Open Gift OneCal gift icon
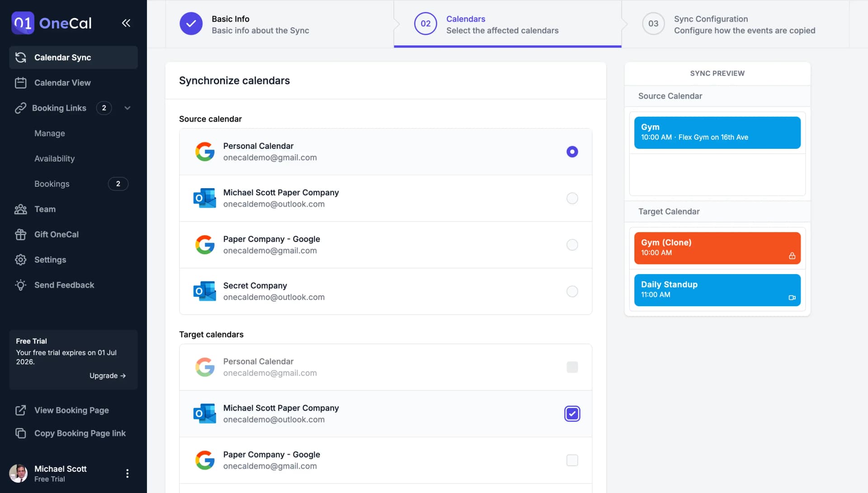Image resolution: width=868 pixels, height=493 pixels. [21, 235]
